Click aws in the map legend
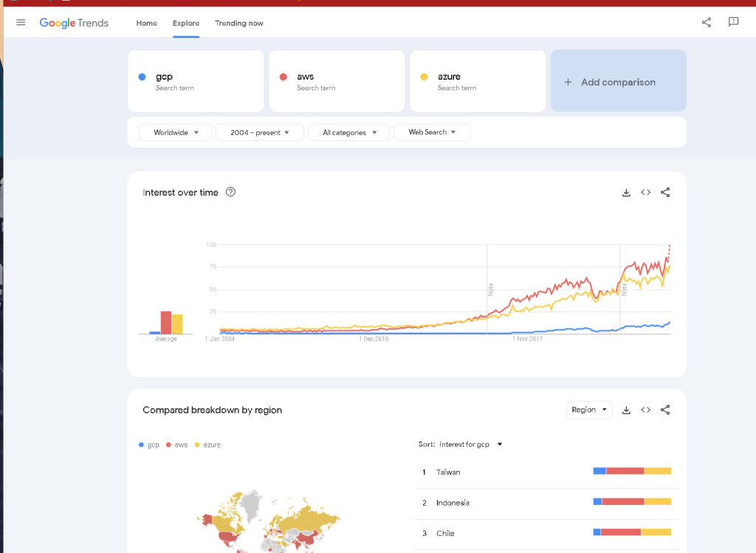 point(177,444)
